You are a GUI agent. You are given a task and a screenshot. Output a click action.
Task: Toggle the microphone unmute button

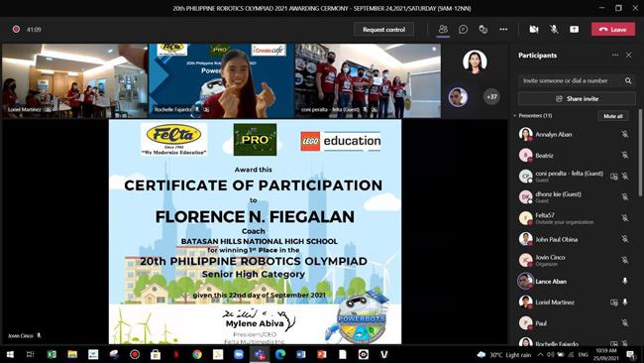pos(554,29)
